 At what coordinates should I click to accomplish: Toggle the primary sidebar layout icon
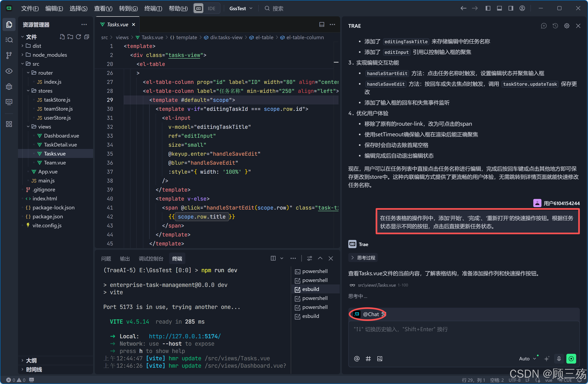[488, 8]
